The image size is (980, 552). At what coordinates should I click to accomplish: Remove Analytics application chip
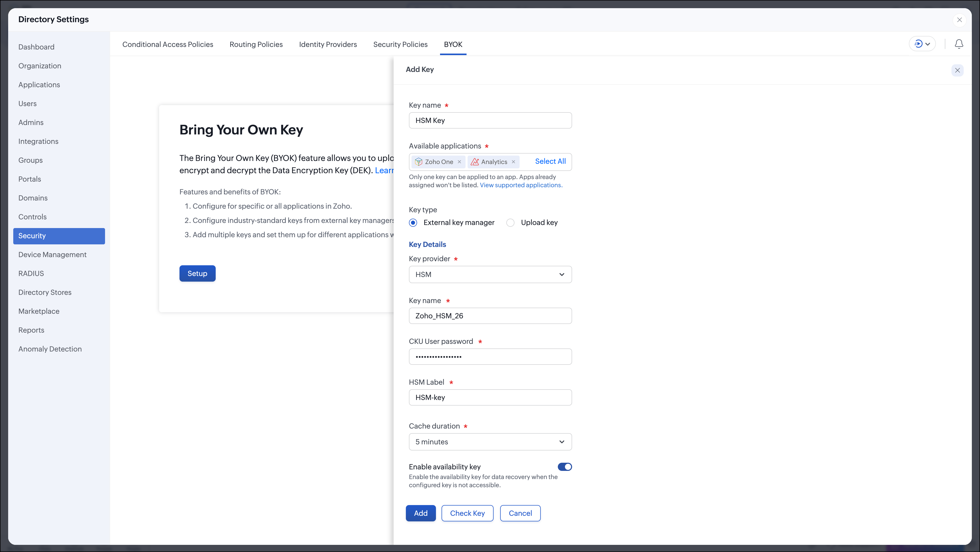513,162
